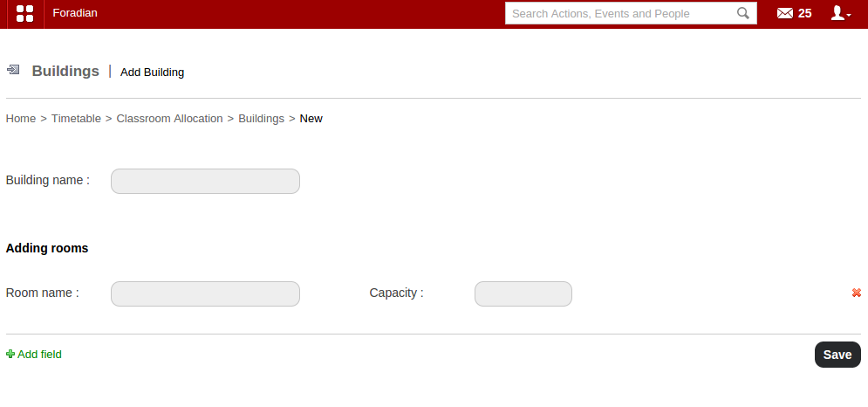
Task: Open Classroom Allocation breadcrumb link
Action: pos(169,119)
